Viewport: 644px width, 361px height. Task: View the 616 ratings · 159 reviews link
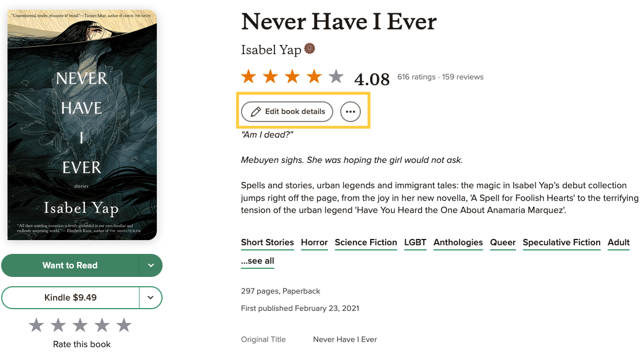pyautogui.click(x=440, y=77)
